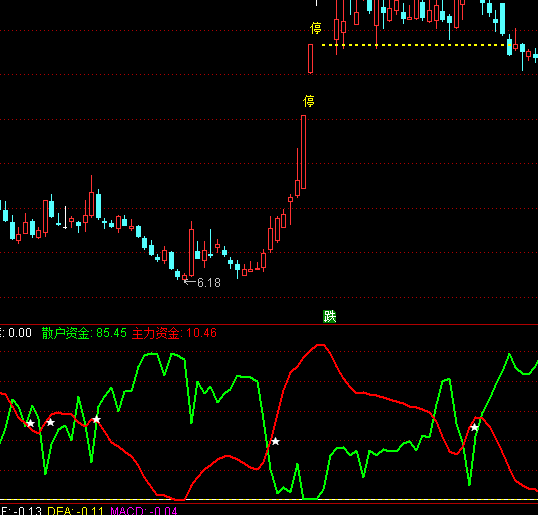538x515 pixels.
Task: Click the 散户资金 85.45 indicator label
Action: pos(84,333)
